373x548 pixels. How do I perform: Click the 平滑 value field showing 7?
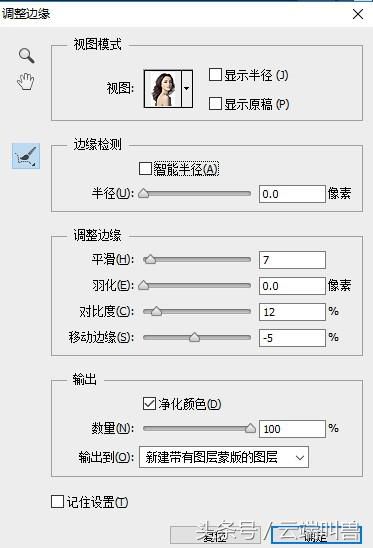pos(292,260)
